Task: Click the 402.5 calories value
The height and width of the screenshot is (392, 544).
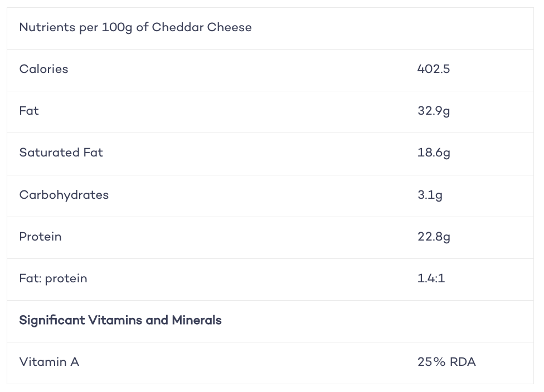Action: coord(433,69)
